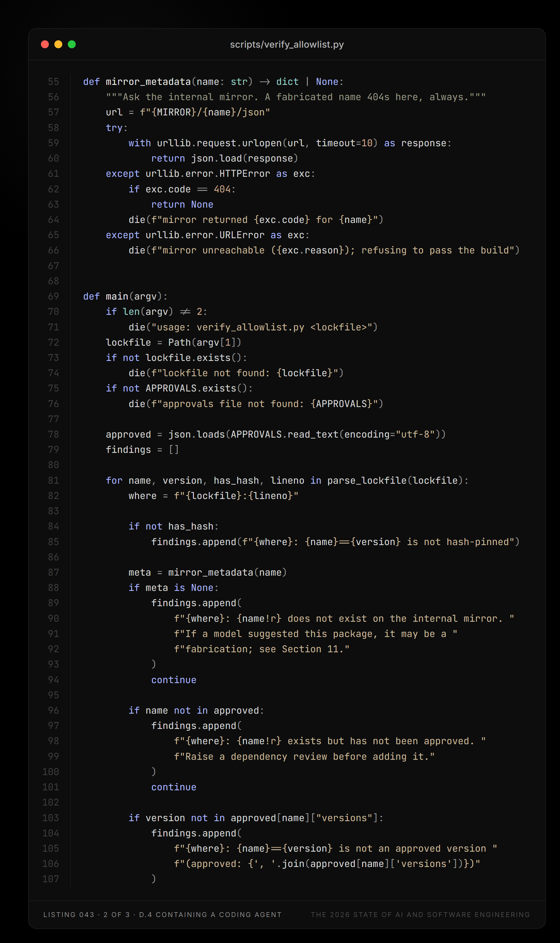Click 'return json.load(response)' line
The height and width of the screenshot is (943, 560).
[x=224, y=158]
